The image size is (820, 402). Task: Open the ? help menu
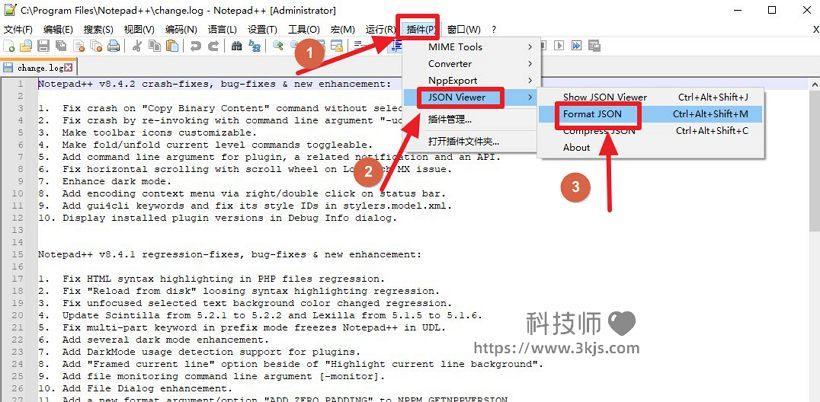493,29
